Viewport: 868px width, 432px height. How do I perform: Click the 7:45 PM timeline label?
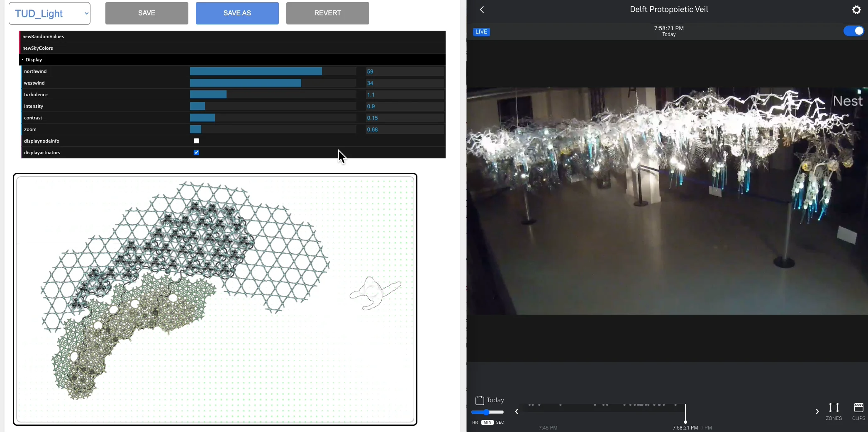point(548,428)
